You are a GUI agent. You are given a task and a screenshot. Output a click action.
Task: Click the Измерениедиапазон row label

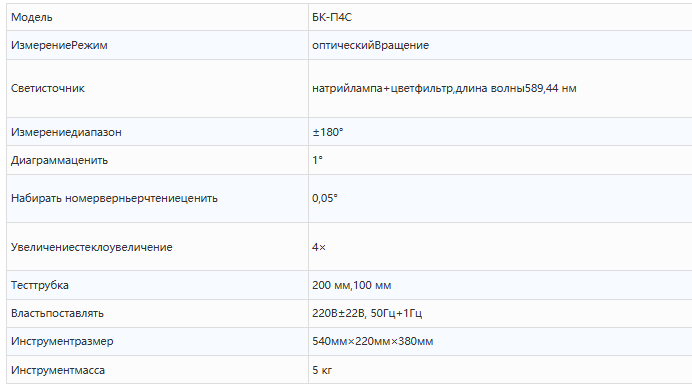(x=66, y=132)
